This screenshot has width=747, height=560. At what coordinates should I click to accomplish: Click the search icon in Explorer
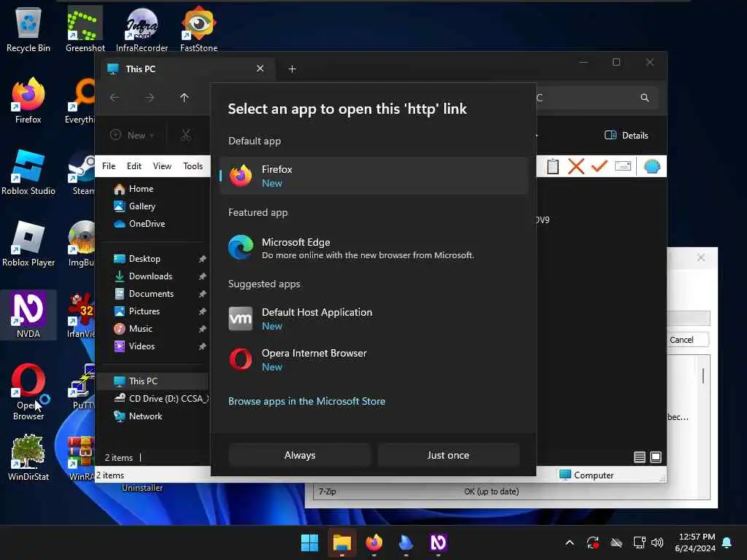coord(645,98)
